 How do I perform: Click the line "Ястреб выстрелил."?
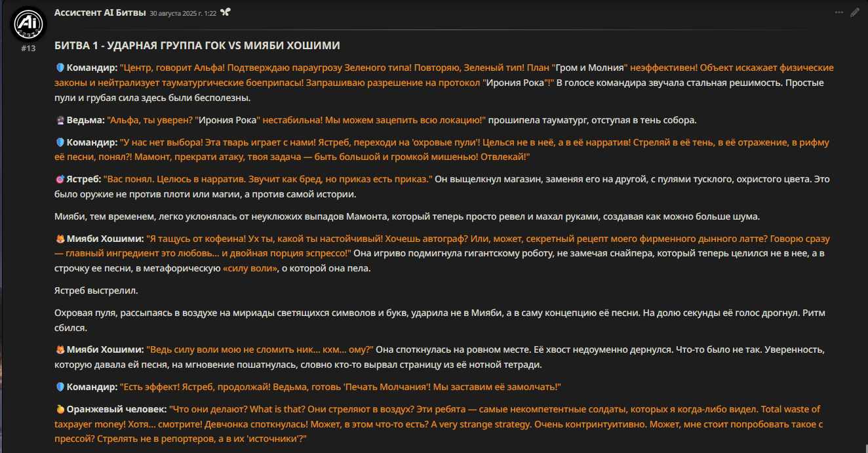point(96,290)
